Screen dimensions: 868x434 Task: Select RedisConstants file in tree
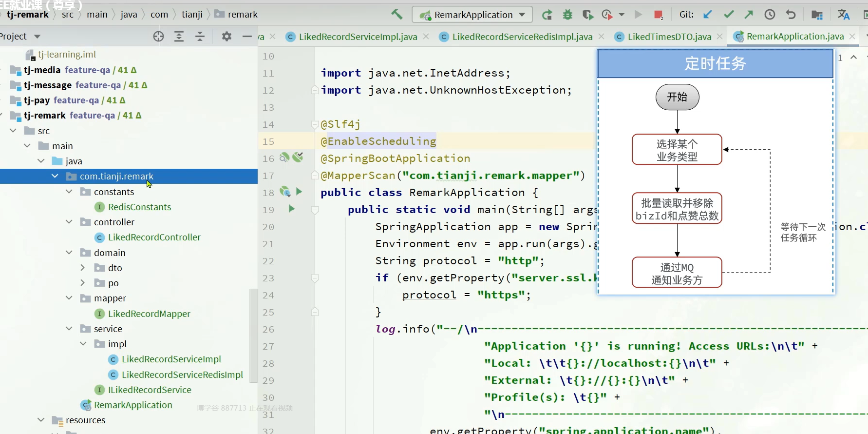(x=139, y=207)
